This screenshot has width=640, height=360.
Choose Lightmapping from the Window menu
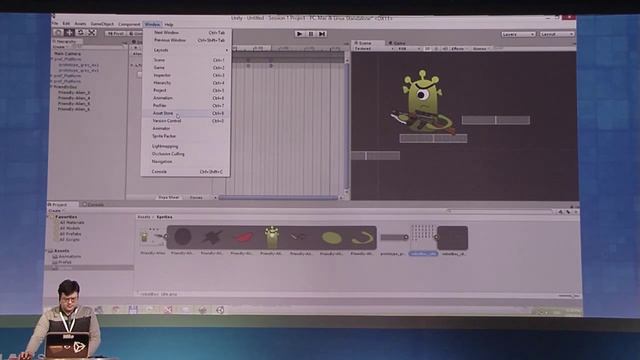[186, 146]
